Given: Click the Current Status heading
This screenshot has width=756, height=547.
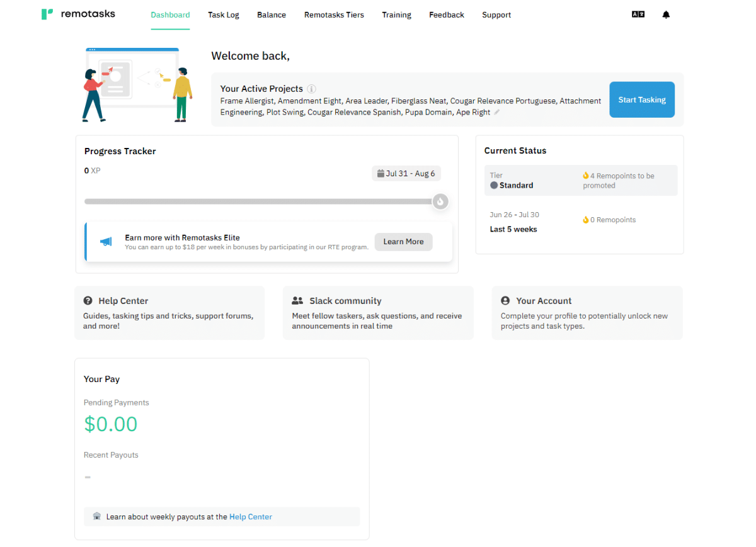Looking at the screenshot, I should point(515,150).
